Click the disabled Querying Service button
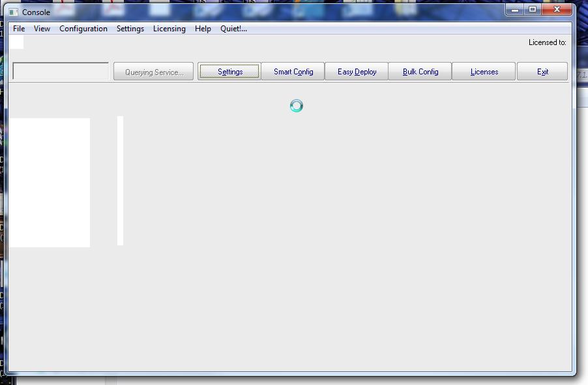This screenshot has width=588, height=385. tap(153, 71)
